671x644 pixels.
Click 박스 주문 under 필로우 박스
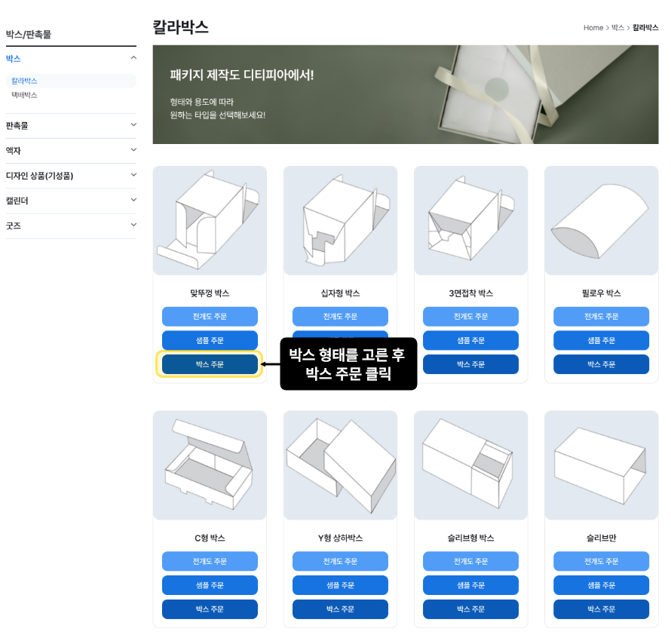point(601,364)
